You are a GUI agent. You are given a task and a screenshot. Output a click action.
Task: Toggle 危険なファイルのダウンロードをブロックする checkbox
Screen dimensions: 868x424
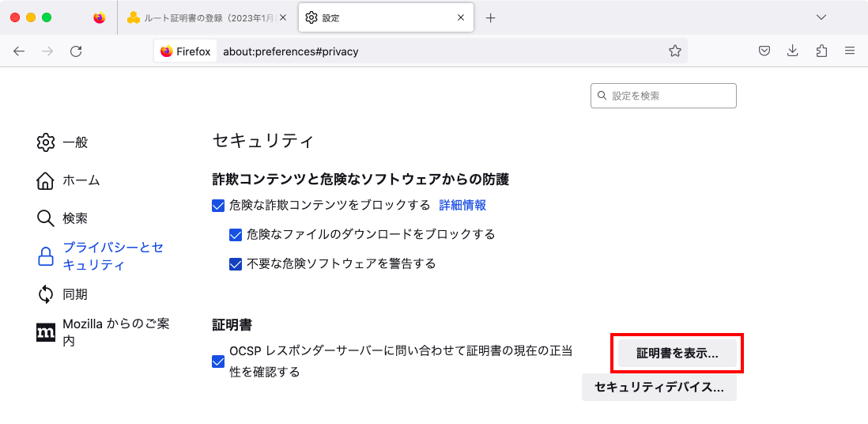[236, 234]
